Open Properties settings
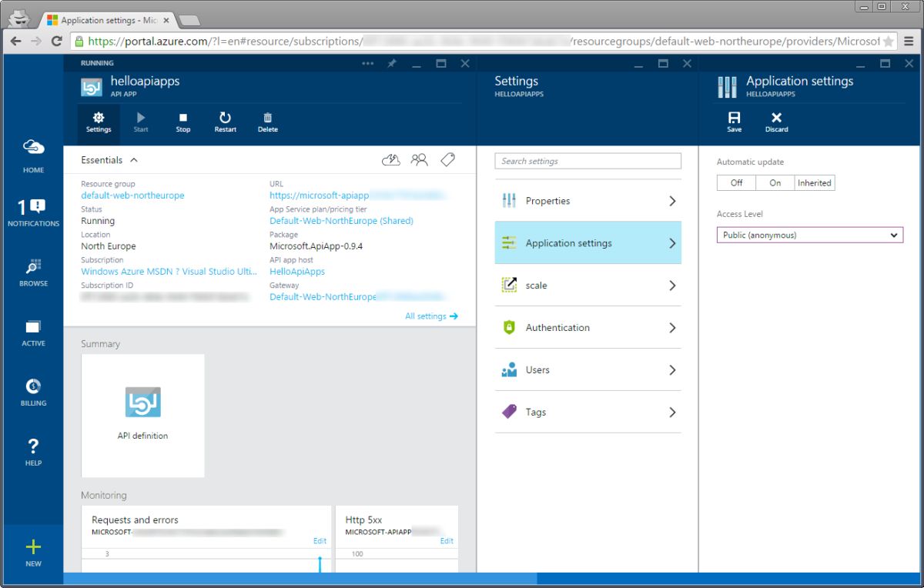This screenshot has width=924, height=588. pyautogui.click(x=588, y=201)
